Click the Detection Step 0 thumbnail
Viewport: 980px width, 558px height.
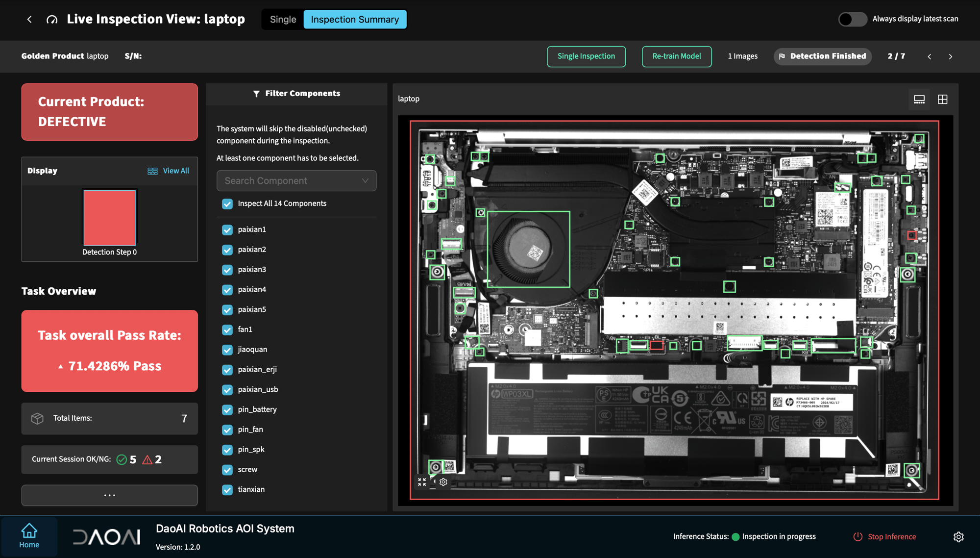point(109,218)
